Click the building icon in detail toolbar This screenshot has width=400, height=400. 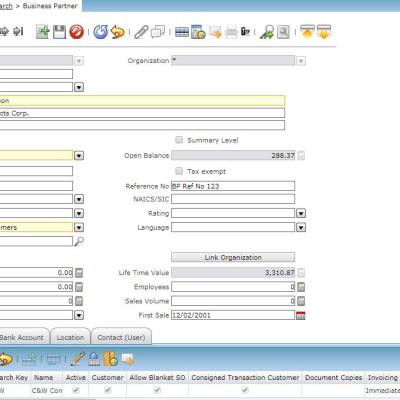[94, 359]
